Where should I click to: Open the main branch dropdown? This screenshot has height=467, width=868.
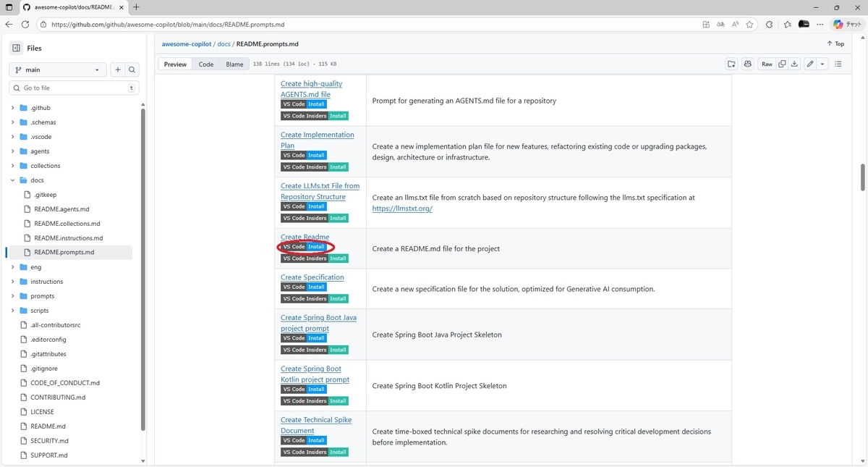coord(58,70)
